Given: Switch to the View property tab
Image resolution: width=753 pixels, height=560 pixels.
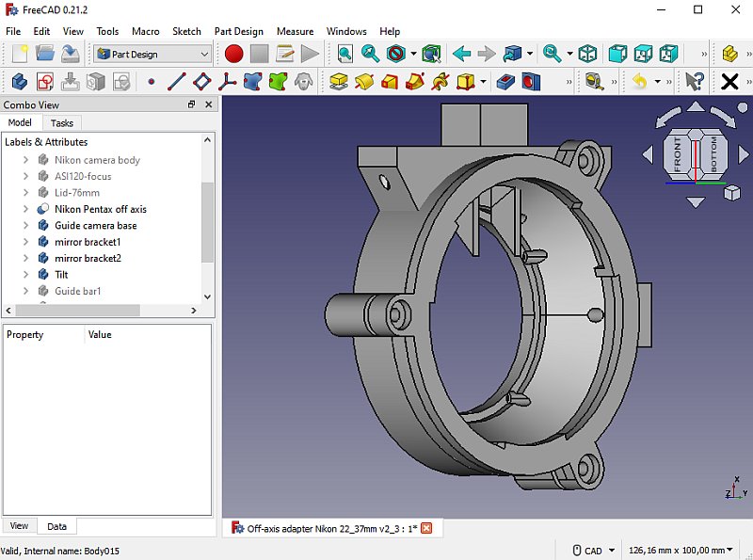Looking at the screenshot, I should point(19,526).
